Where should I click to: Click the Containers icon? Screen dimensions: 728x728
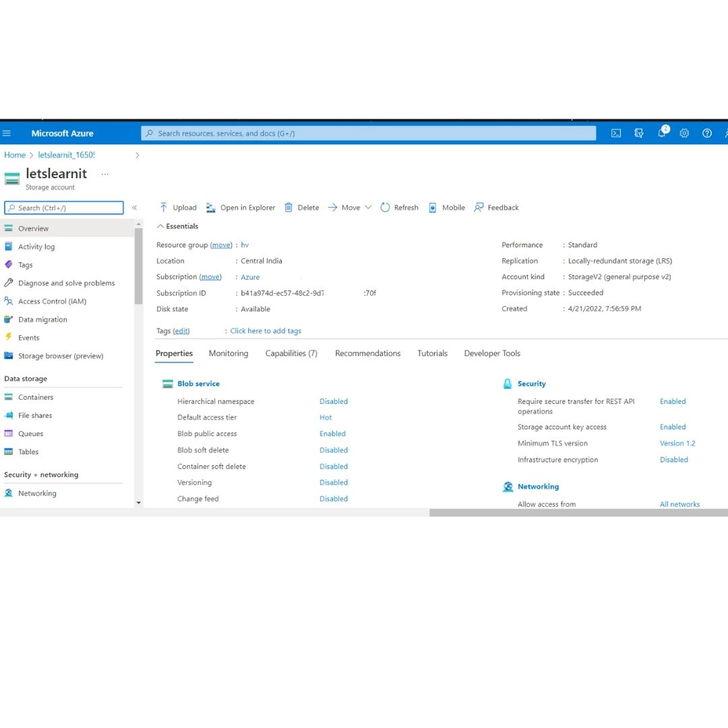[x=8, y=397]
